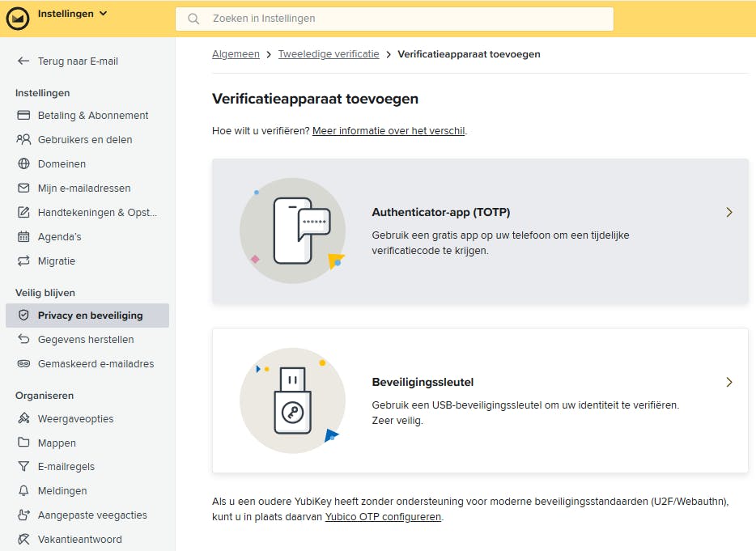Go to E-mailregels settings
This screenshot has width=756, height=551.
click(66, 467)
